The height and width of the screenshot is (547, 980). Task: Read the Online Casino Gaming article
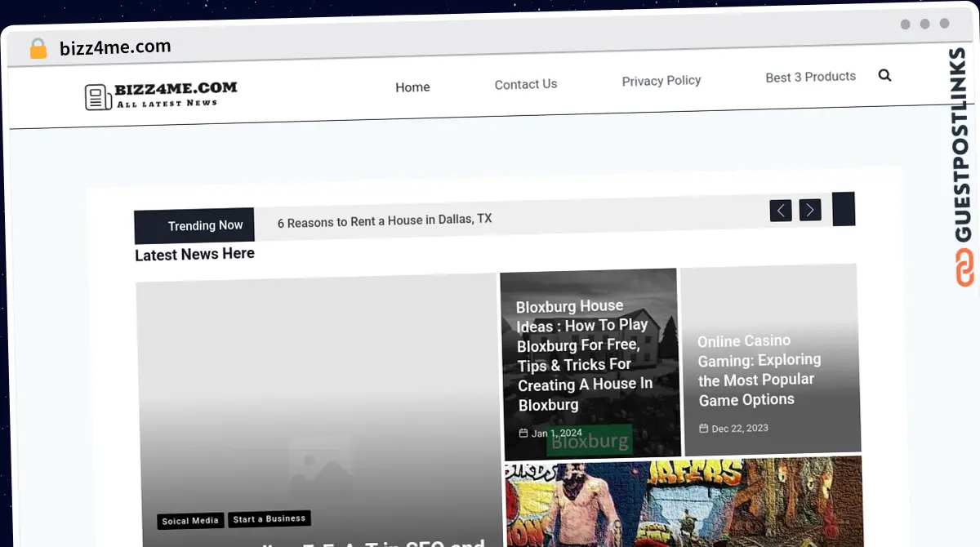point(759,370)
